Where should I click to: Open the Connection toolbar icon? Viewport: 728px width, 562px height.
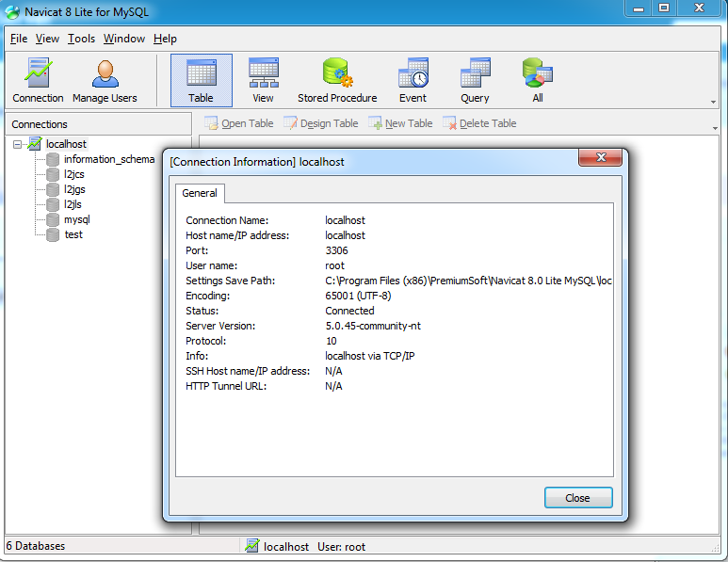click(x=38, y=80)
